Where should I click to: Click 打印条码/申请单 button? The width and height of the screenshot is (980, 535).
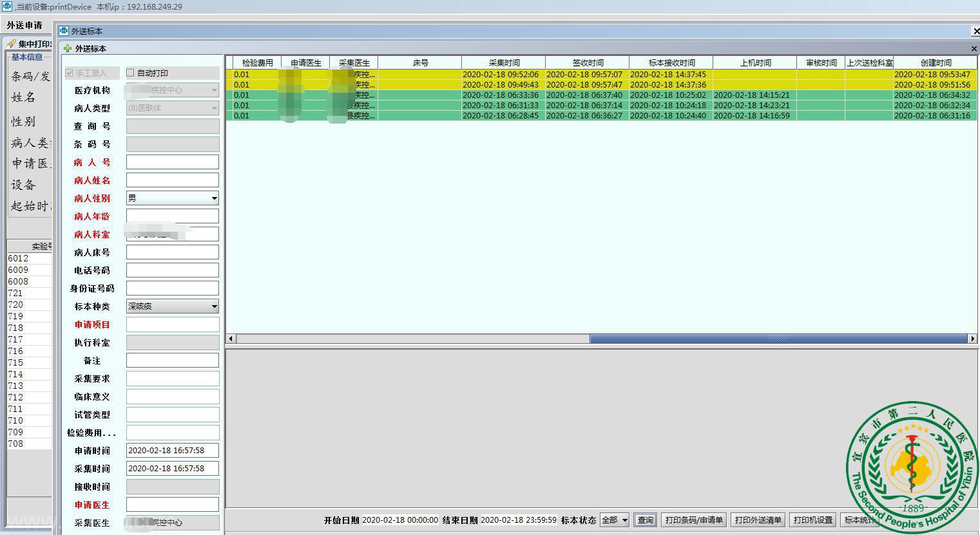(693, 520)
